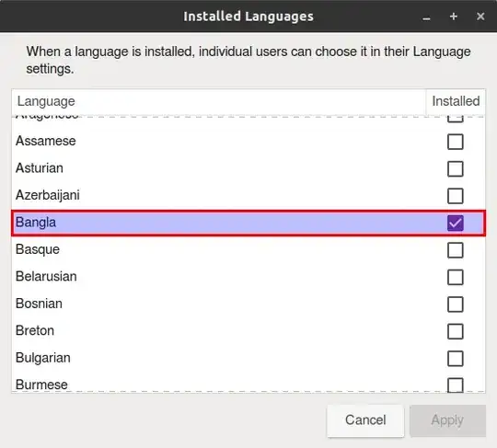Close the Installed Languages window
This screenshot has width=497, height=448.
(480, 17)
